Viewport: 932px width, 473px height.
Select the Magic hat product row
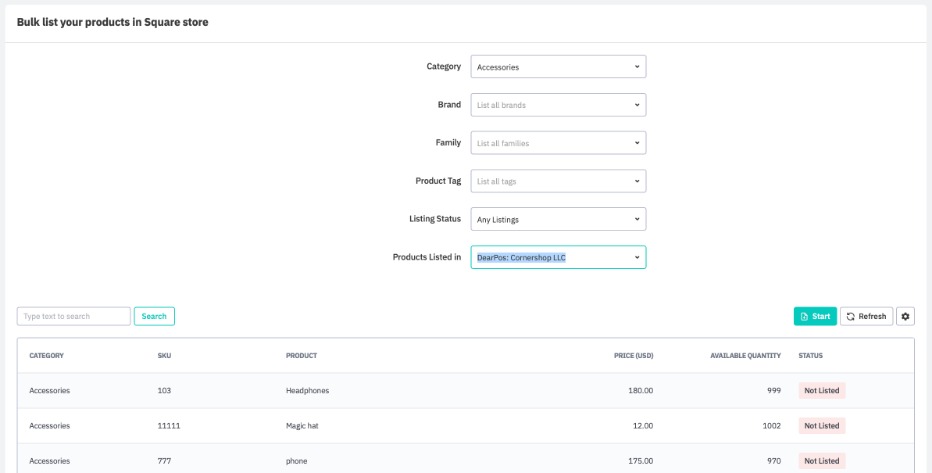[305, 425]
